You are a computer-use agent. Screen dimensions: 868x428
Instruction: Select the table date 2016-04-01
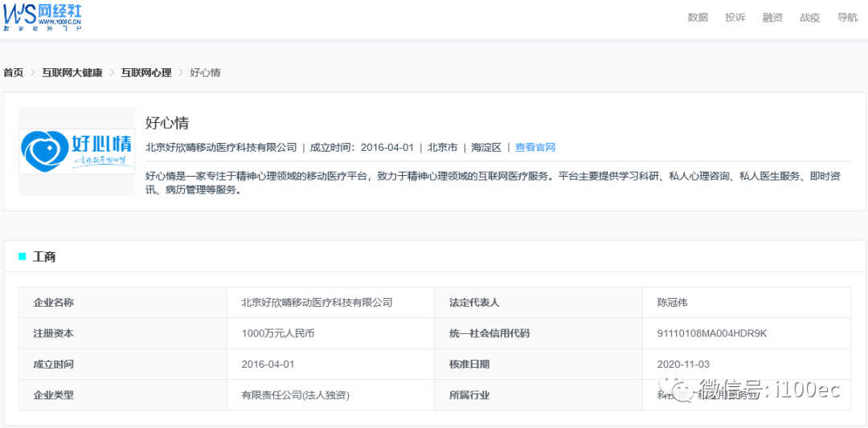[268, 365]
